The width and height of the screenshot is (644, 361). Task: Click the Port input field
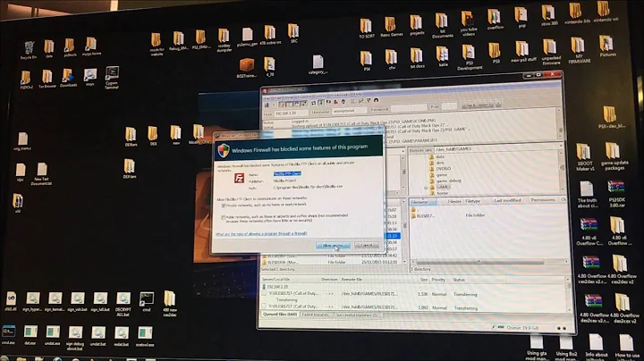449,106
